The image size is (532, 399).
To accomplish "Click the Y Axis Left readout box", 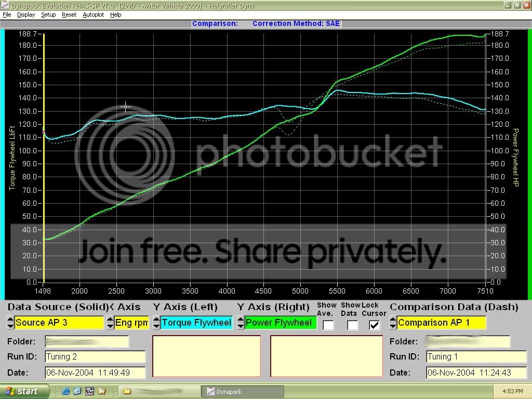I will [207, 356].
